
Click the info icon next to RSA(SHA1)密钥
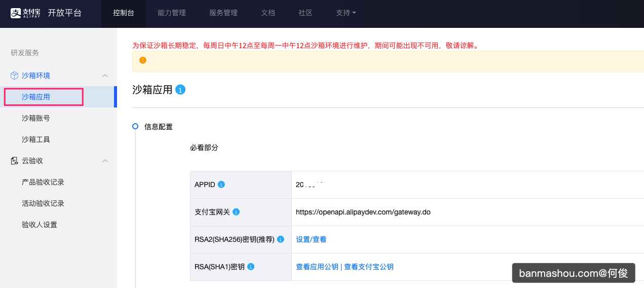251,267
